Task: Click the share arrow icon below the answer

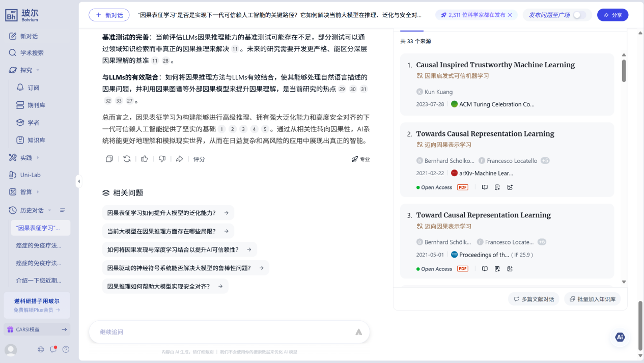Action: tap(179, 159)
